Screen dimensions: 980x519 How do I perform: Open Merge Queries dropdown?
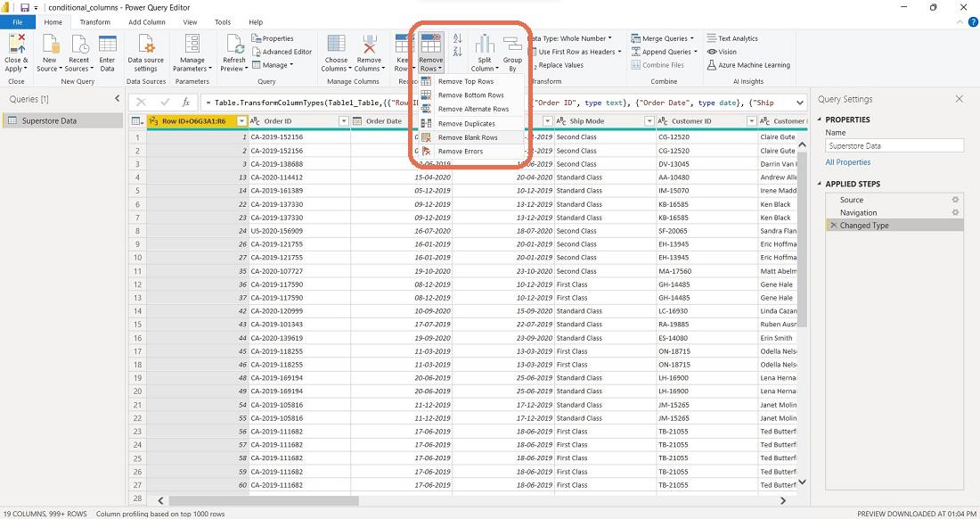[x=663, y=38]
